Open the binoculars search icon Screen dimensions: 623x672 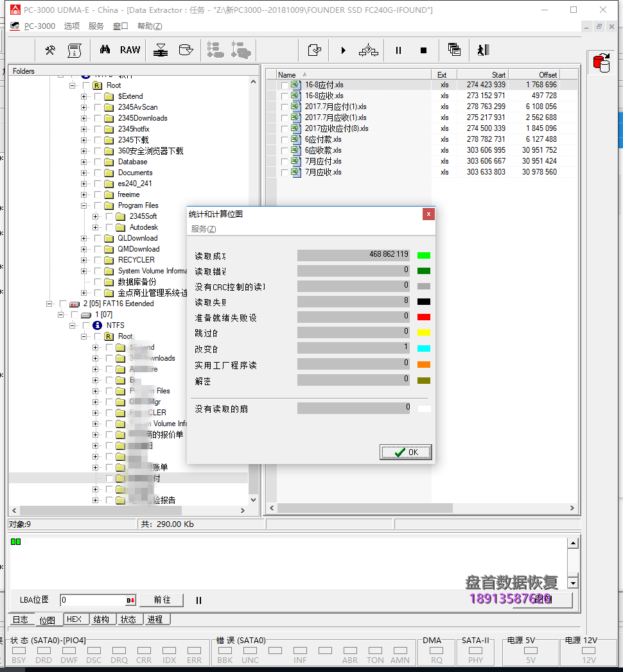click(x=105, y=49)
